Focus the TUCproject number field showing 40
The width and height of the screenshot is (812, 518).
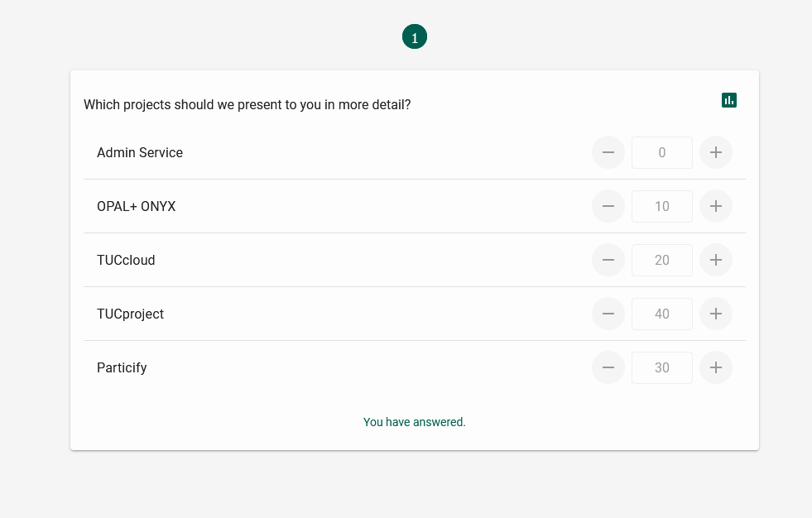[x=662, y=314]
